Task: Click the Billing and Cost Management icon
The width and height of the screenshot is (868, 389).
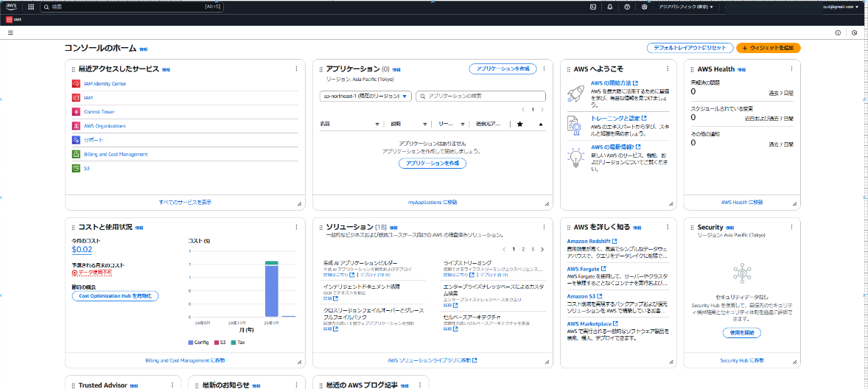Action: point(76,154)
